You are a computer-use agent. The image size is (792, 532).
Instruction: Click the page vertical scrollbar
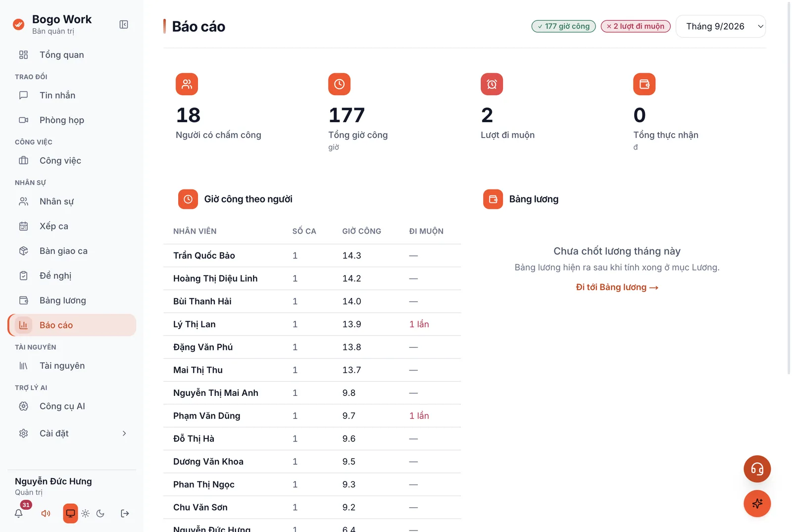coord(789,188)
